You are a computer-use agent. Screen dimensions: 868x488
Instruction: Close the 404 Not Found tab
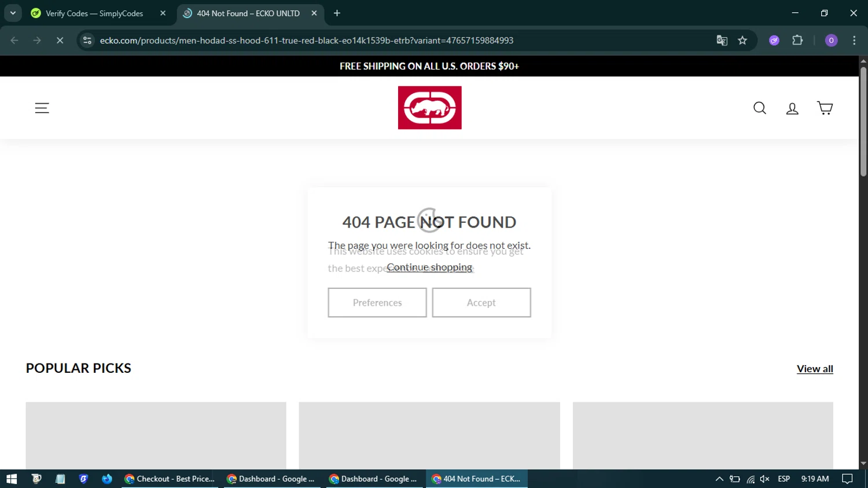tap(314, 13)
